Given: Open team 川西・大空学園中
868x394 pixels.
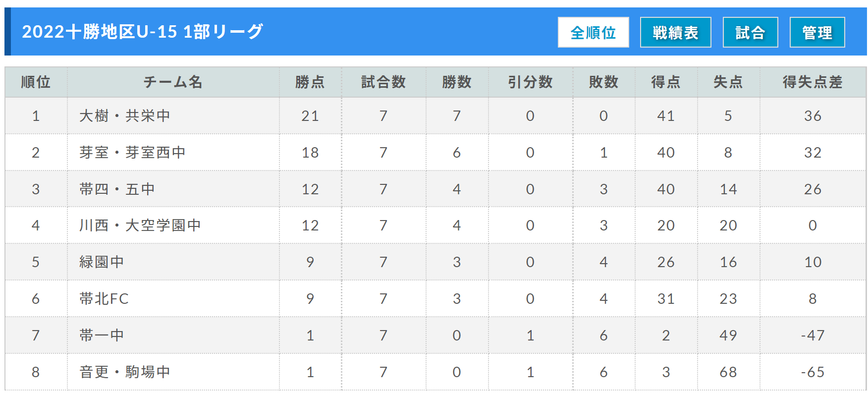Looking at the screenshot, I should 140,225.
